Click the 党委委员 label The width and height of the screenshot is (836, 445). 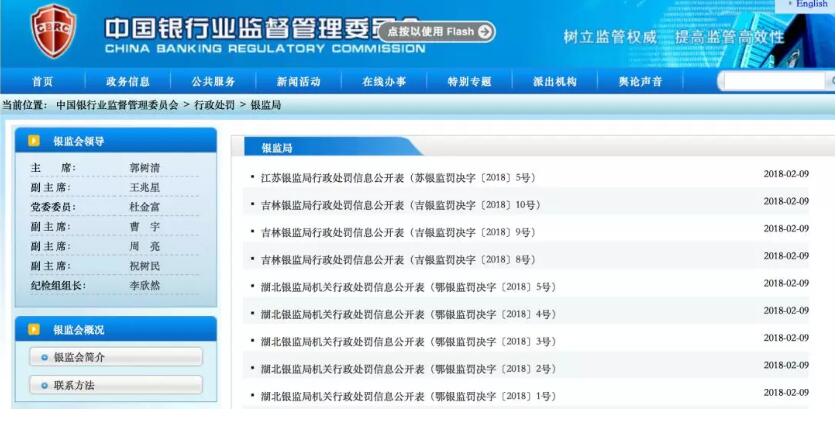[x=53, y=207]
